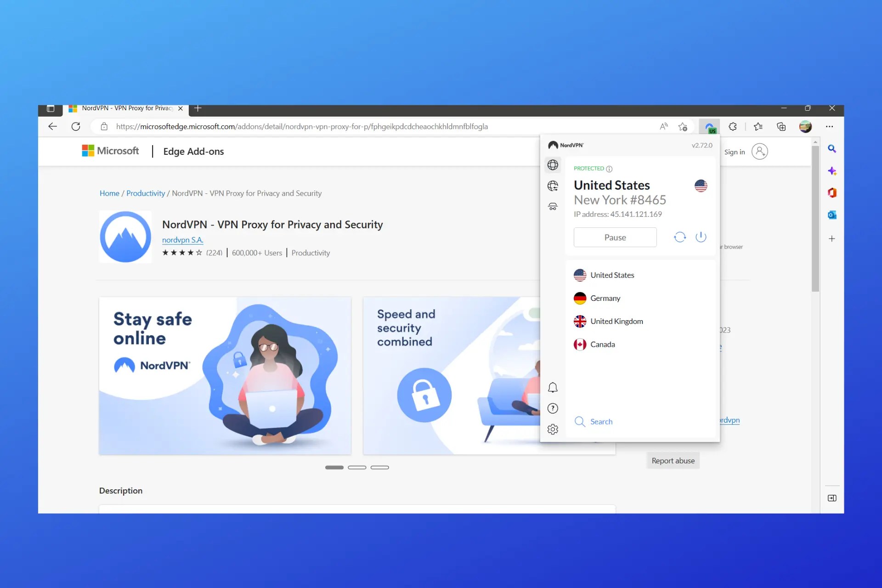This screenshot has height=588, width=882.
Task: Open the Collections icon in Edge toolbar
Action: (x=781, y=126)
